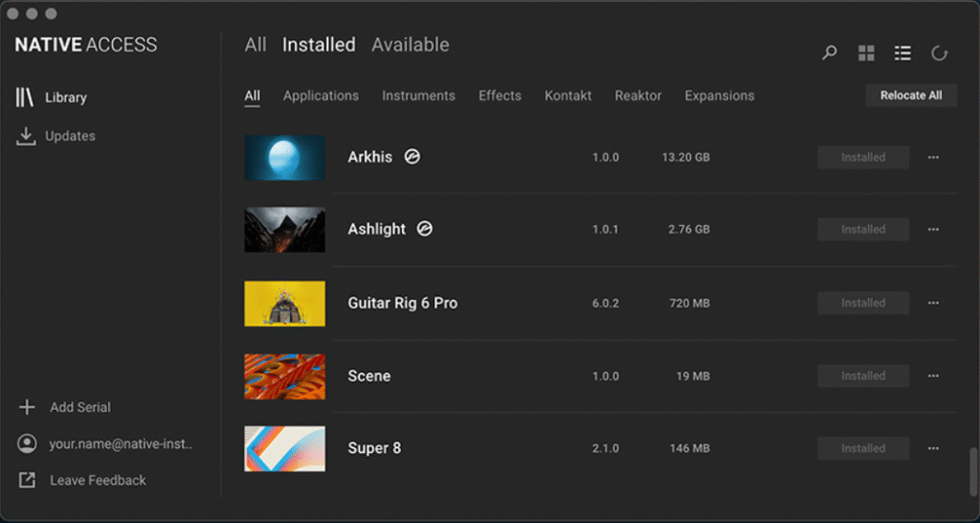The height and width of the screenshot is (523, 980).
Task: Click the search magnifier icon
Action: click(830, 54)
